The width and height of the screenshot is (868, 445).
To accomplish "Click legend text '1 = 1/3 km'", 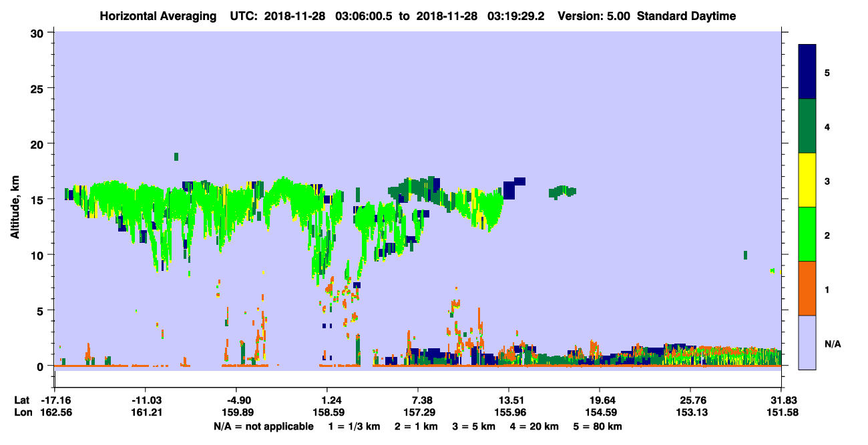I will point(355,426).
